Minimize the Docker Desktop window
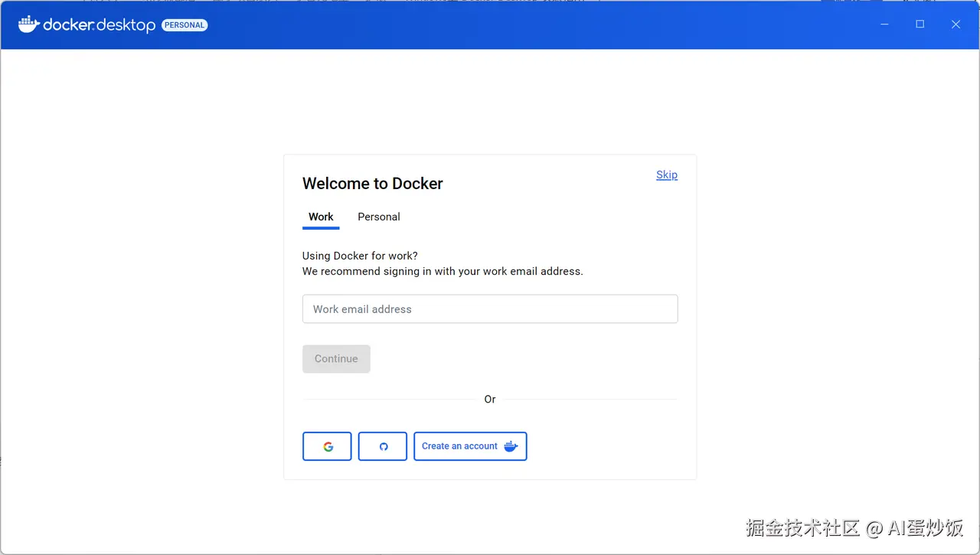Screen dimensions: 980x555 (884, 24)
